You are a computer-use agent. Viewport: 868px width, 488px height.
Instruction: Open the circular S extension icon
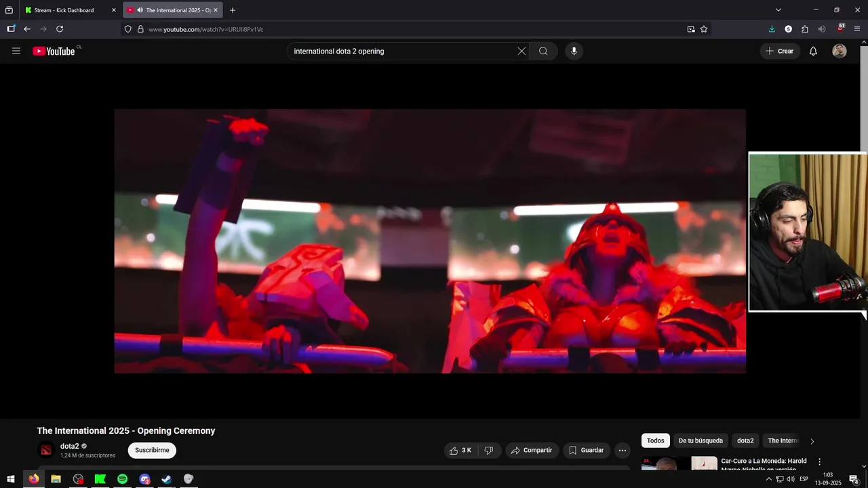[788, 29]
